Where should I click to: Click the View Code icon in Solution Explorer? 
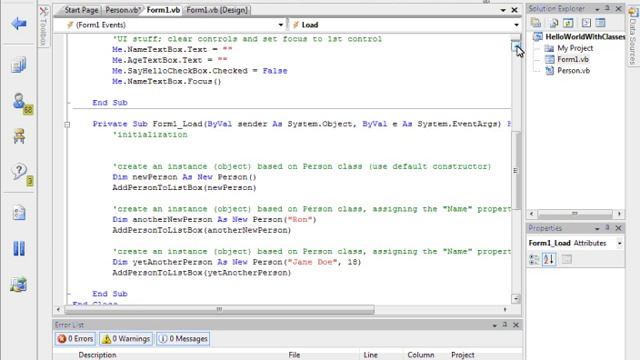tap(586, 23)
